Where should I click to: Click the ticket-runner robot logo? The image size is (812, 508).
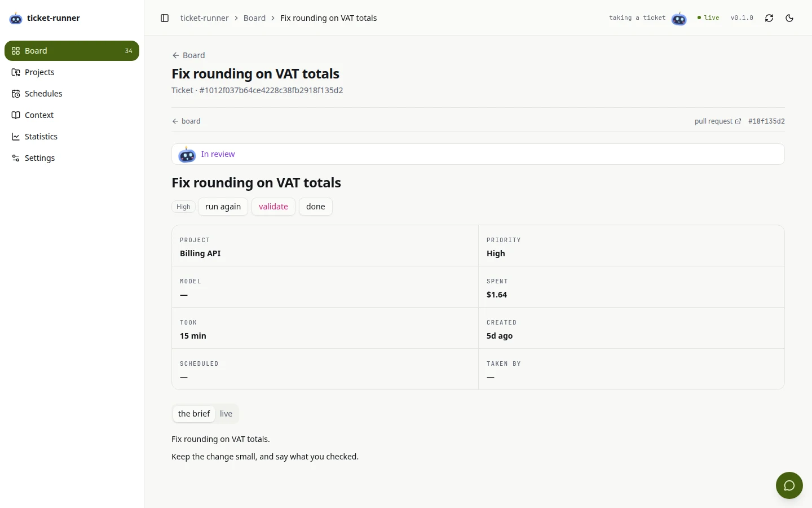coord(16,19)
